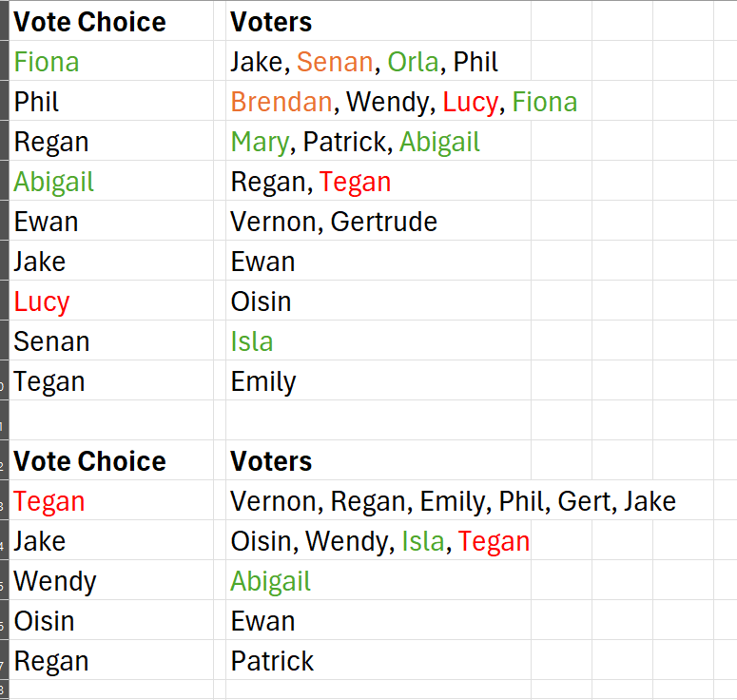The image size is (737, 700).
Task: Select the cell with Oisin, Wendy, Isla, Tegan
Action: (378, 540)
